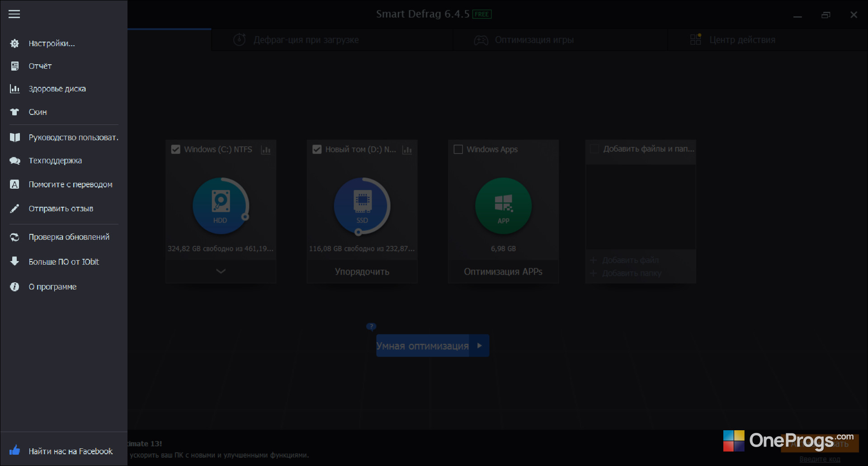Expand the chevron under Windows (C:) card
This screenshot has width=868, height=466.
[x=221, y=271]
